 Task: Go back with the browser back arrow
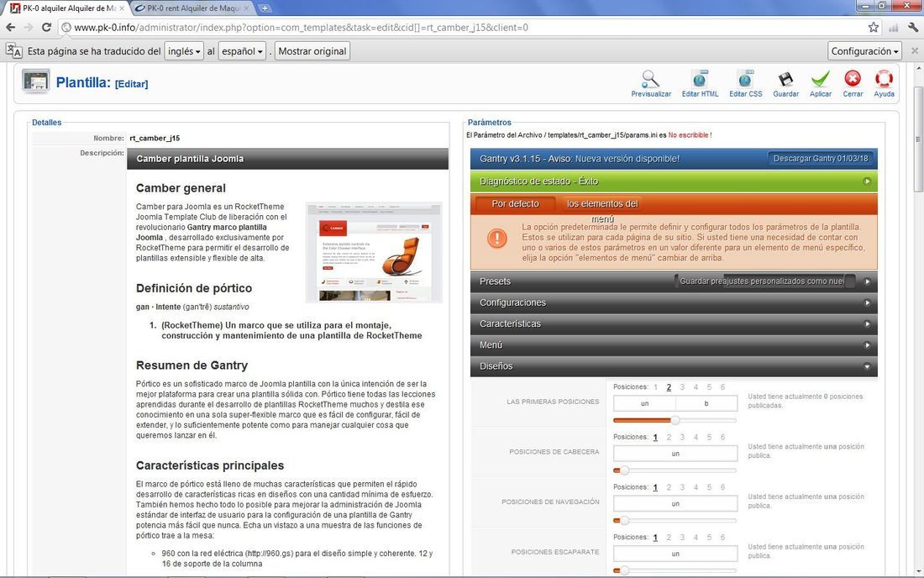(11, 27)
